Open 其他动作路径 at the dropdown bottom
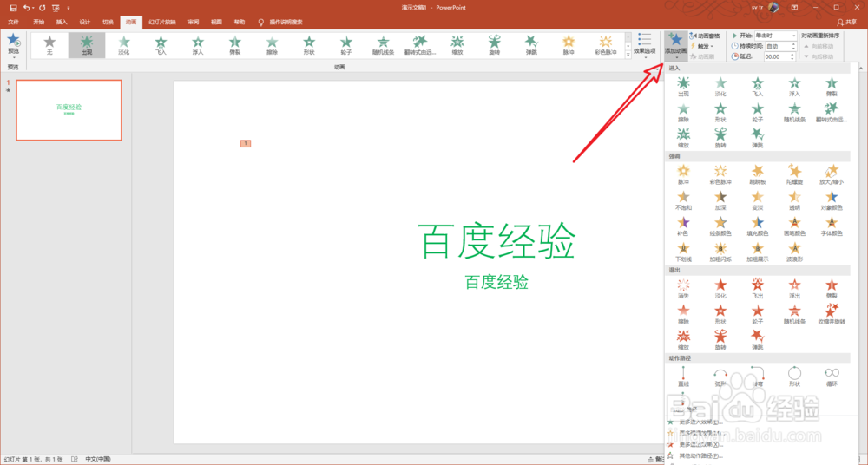Viewport: 868px width, 465px height. [x=700, y=455]
